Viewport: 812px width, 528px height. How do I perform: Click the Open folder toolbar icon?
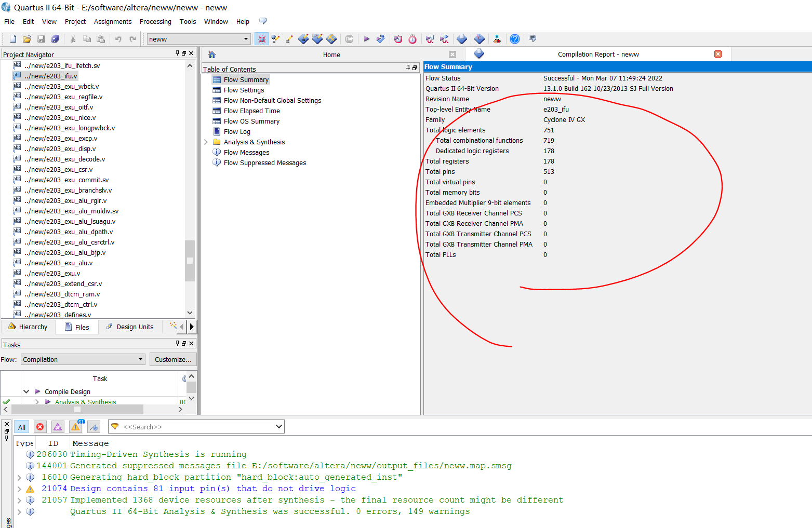coord(27,39)
